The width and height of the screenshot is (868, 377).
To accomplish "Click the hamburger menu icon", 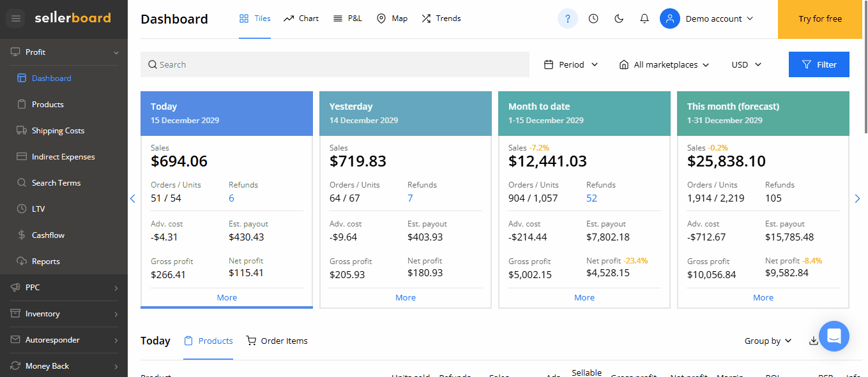I will click(16, 18).
